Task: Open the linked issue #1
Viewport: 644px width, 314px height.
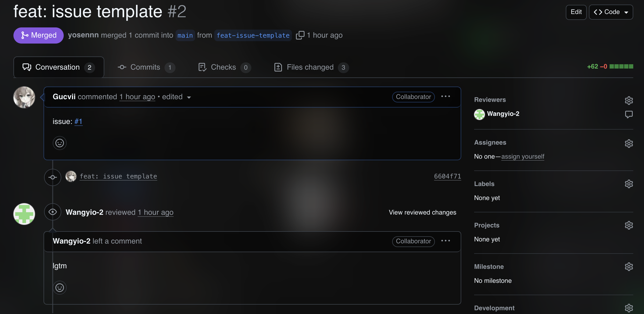Action: pyautogui.click(x=78, y=122)
